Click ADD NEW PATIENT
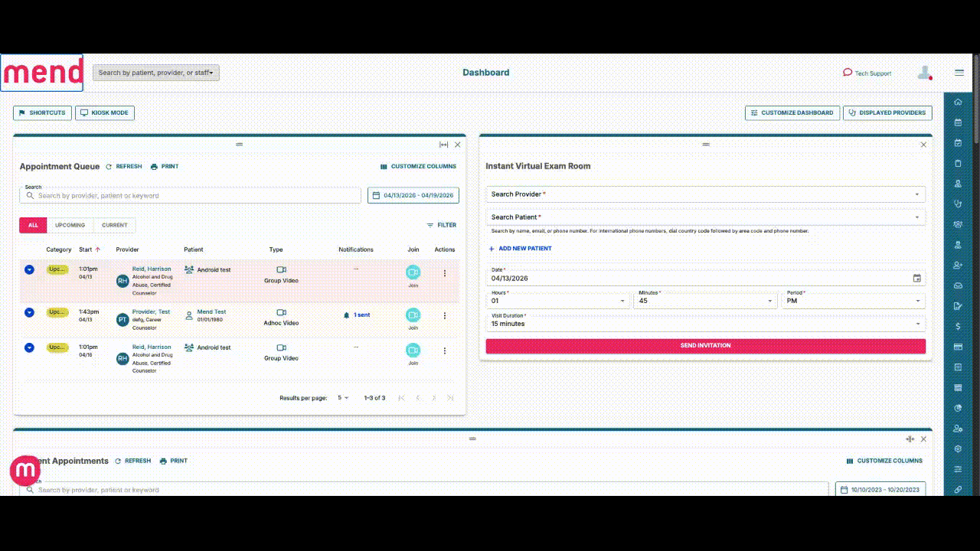Image resolution: width=980 pixels, height=551 pixels. pos(520,249)
